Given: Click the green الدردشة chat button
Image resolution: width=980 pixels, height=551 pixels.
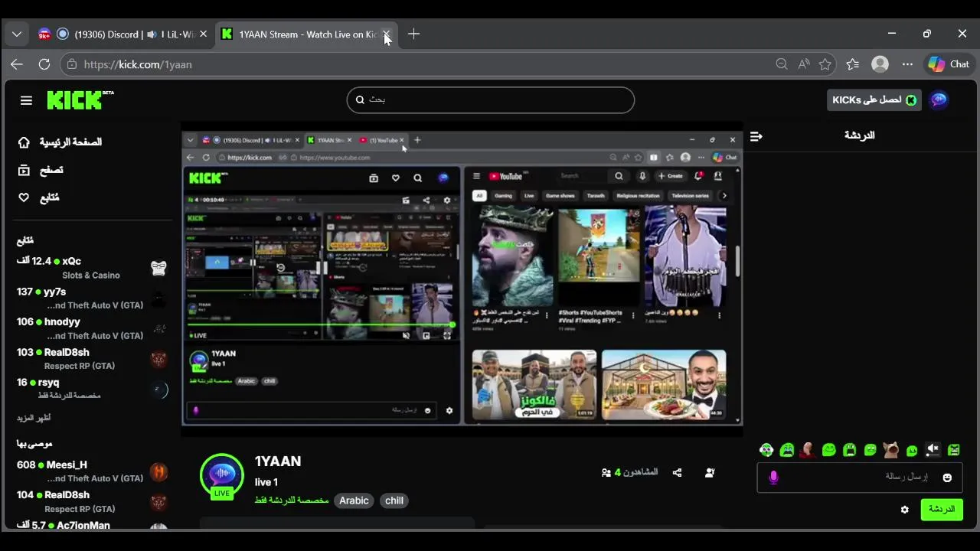Looking at the screenshot, I should pos(942,509).
